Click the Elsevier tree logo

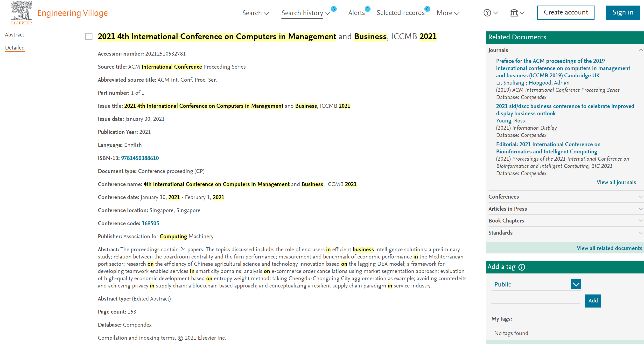click(x=21, y=13)
